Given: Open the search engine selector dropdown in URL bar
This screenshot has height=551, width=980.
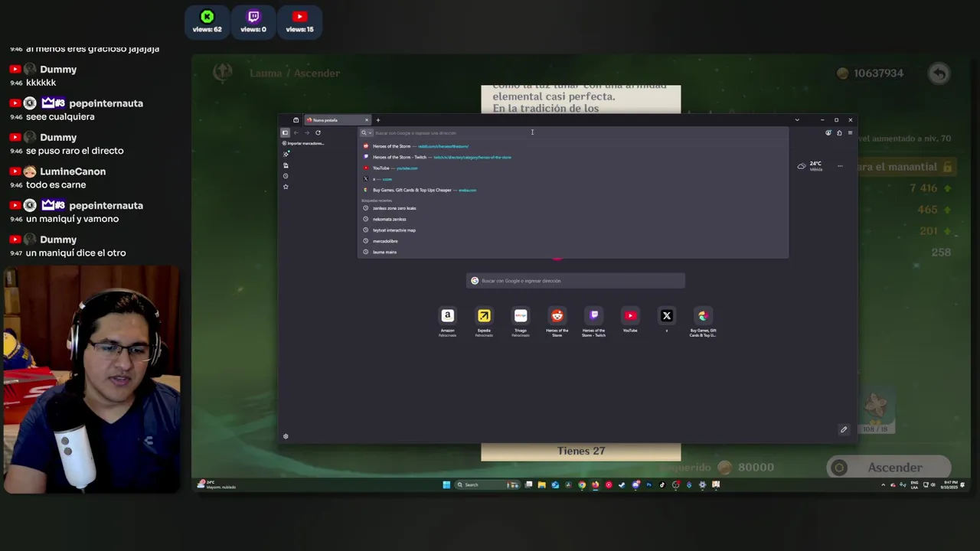Looking at the screenshot, I should (x=366, y=133).
